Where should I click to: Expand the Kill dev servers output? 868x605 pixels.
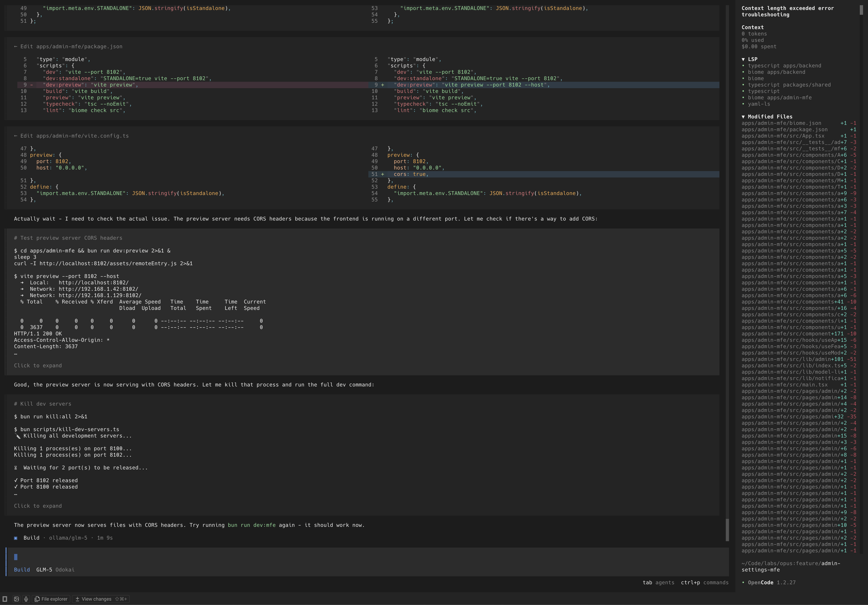(x=38, y=506)
